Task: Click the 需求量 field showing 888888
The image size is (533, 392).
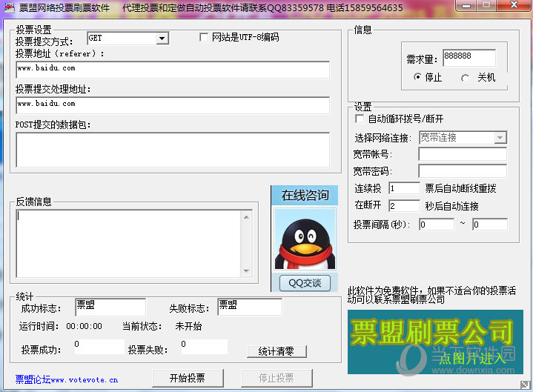Action: coord(469,58)
